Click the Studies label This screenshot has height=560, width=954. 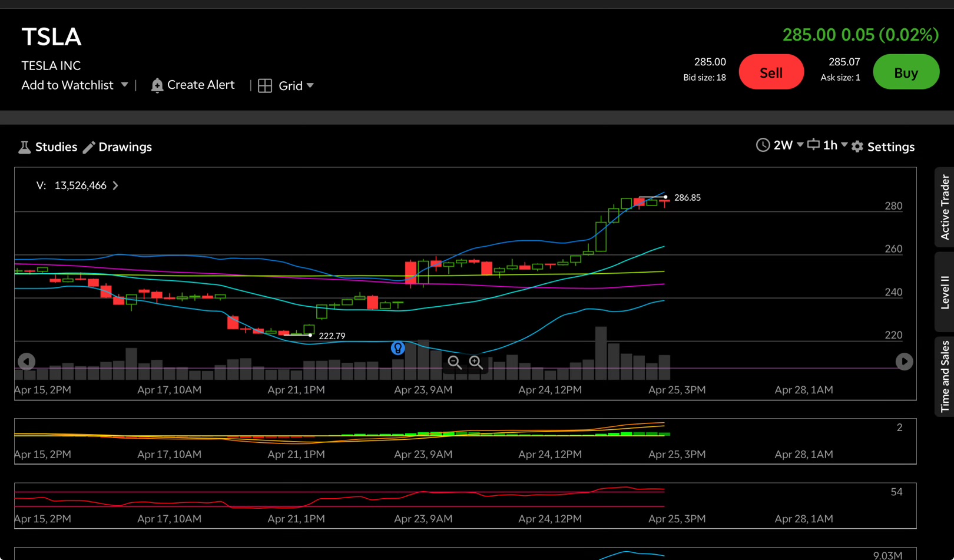point(56,147)
